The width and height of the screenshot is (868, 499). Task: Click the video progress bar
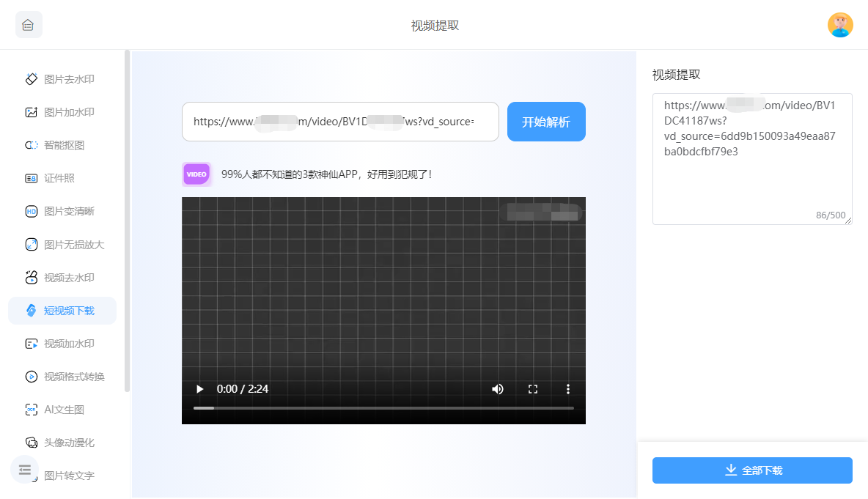pos(383,407)
